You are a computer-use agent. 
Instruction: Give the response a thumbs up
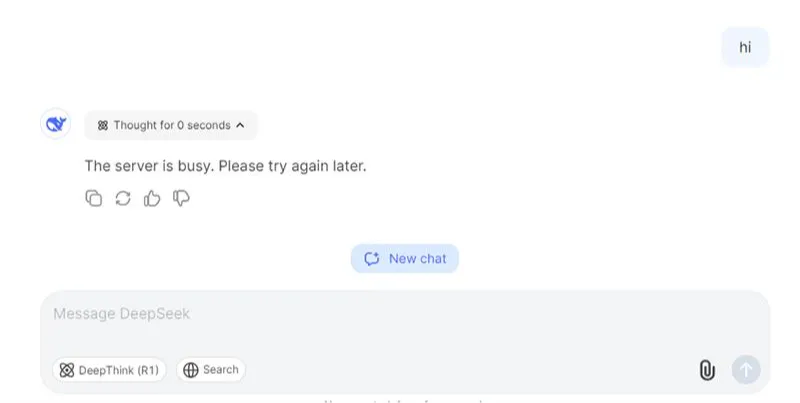152,198
